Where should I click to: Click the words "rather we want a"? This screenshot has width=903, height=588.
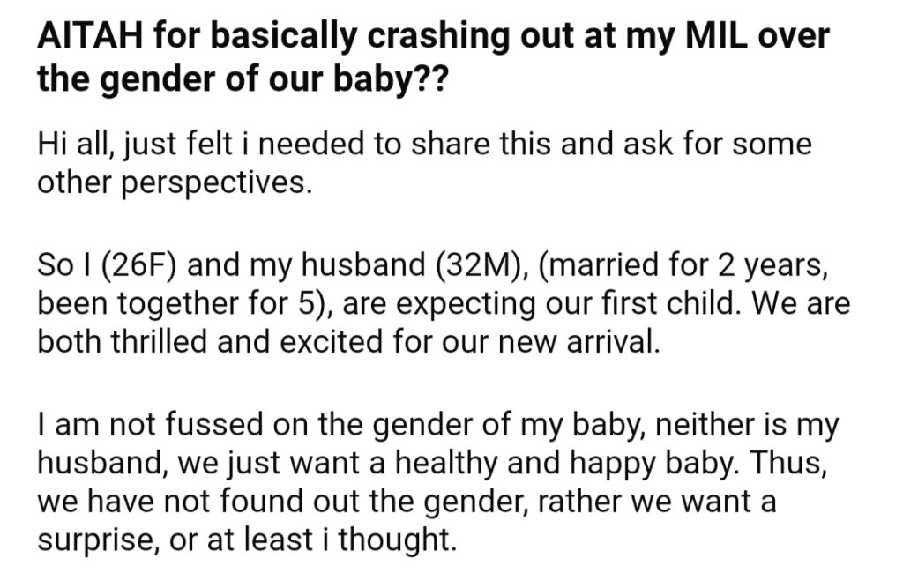657,501
